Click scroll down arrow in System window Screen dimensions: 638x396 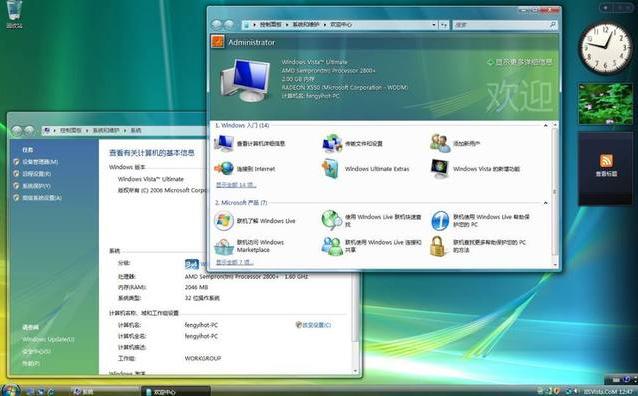356,371
